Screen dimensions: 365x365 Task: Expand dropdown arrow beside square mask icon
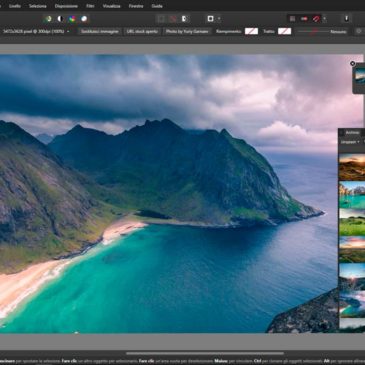(x=219, y=19)
